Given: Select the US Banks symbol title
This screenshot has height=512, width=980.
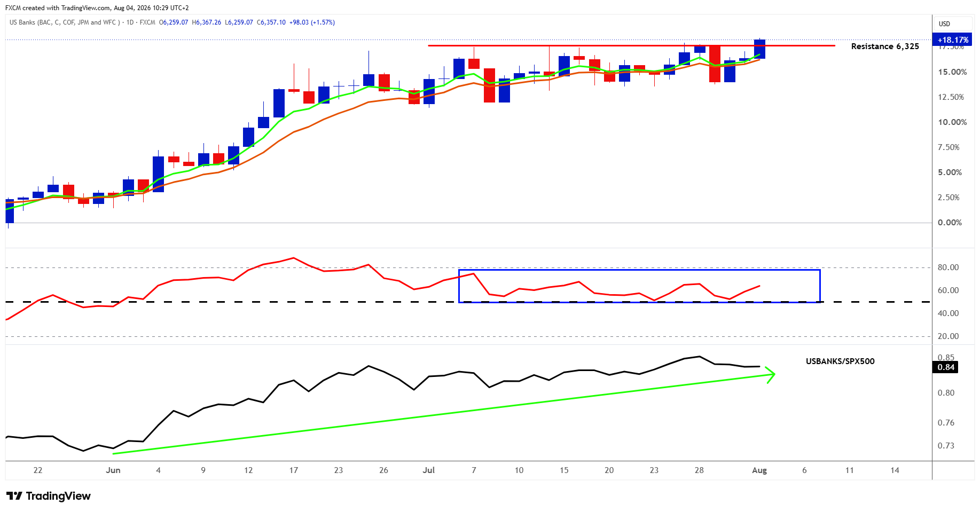Looking at the screenshot, I should (x=65, y=22).
